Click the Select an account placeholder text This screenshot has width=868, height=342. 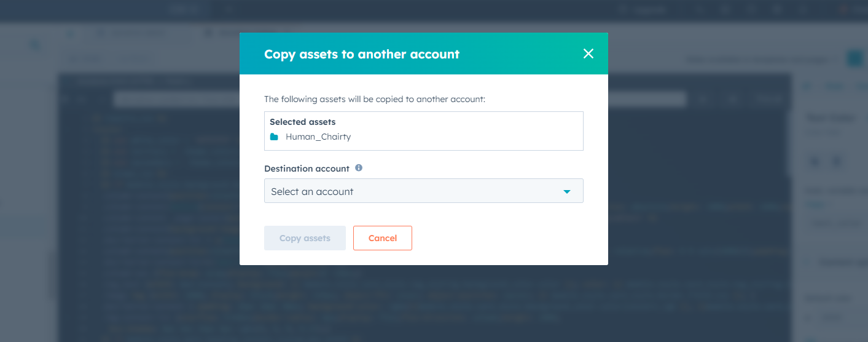(x=312, y=191)
